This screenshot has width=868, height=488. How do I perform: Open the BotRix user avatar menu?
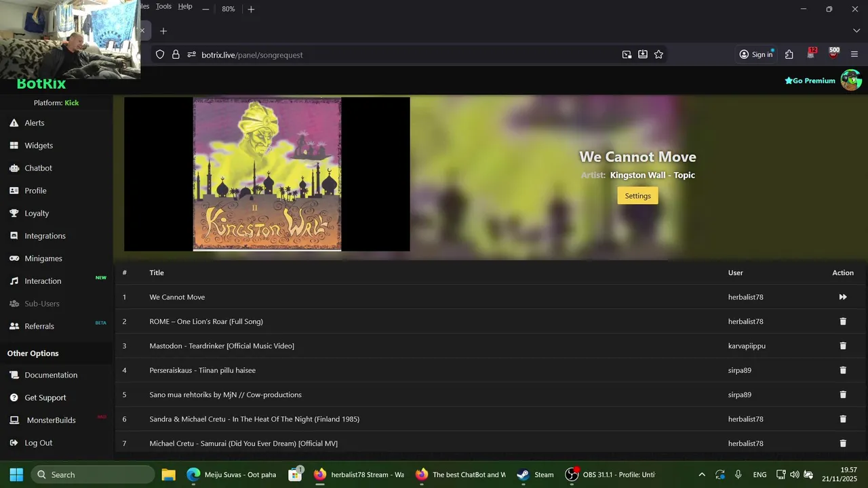[851, 80]
